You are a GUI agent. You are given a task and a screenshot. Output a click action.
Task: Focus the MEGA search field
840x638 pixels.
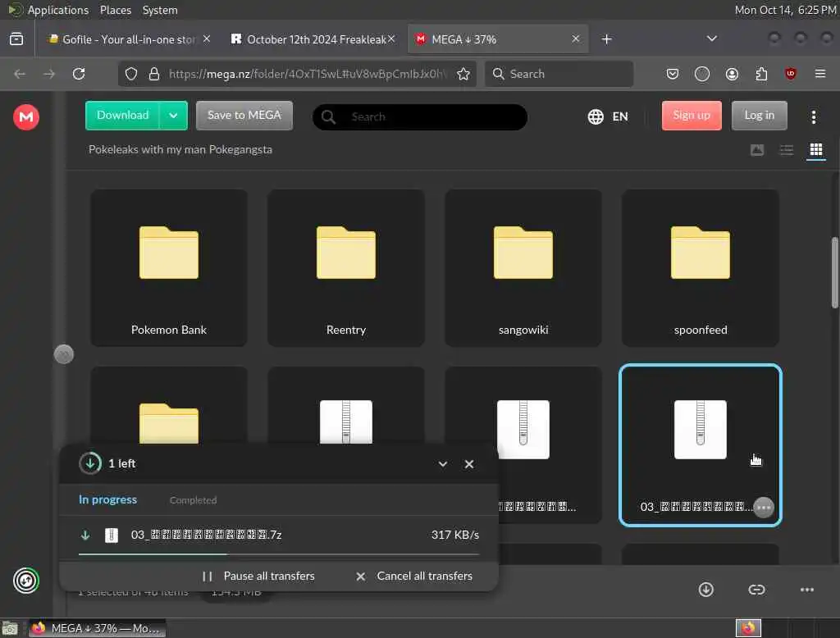(419, 116)
